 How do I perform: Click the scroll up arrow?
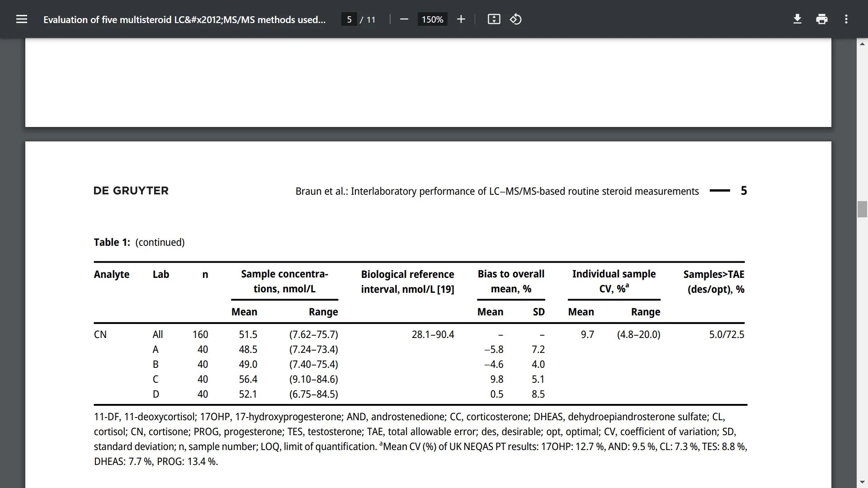click(x=862, y=44)
